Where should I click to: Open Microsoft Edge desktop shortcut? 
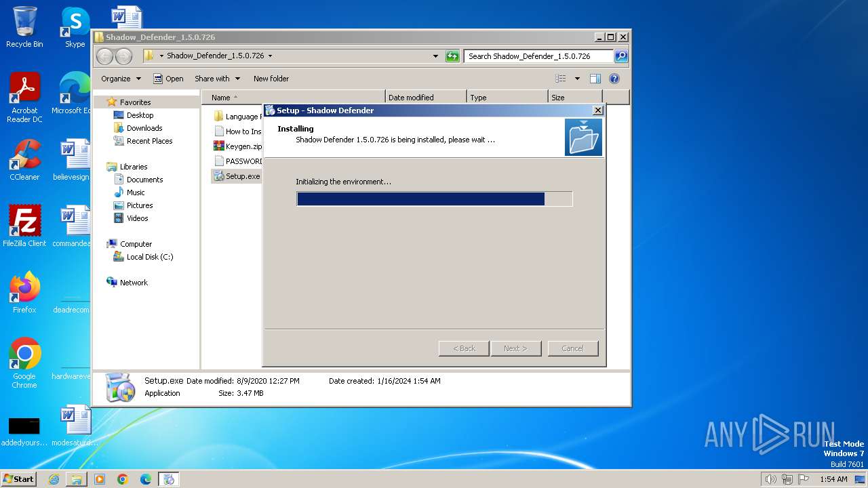point(73,92)
